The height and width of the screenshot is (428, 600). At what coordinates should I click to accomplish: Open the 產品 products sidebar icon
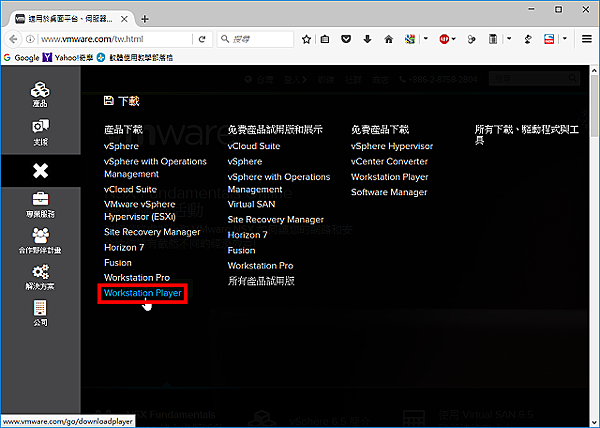(40, 94)
